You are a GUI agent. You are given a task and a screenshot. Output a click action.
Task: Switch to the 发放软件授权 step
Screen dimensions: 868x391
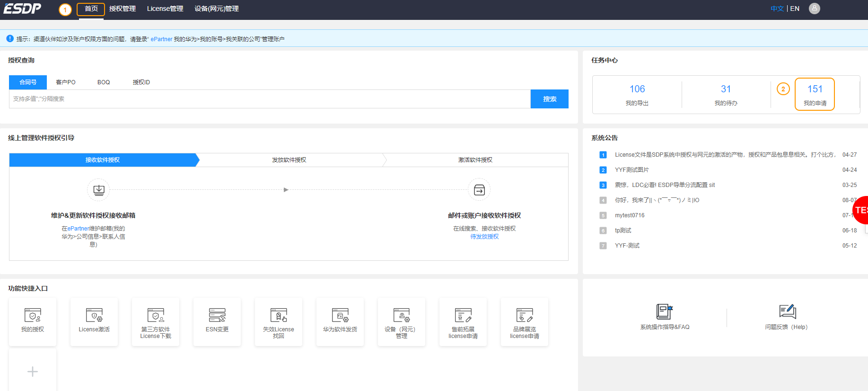tap(289, 160)
